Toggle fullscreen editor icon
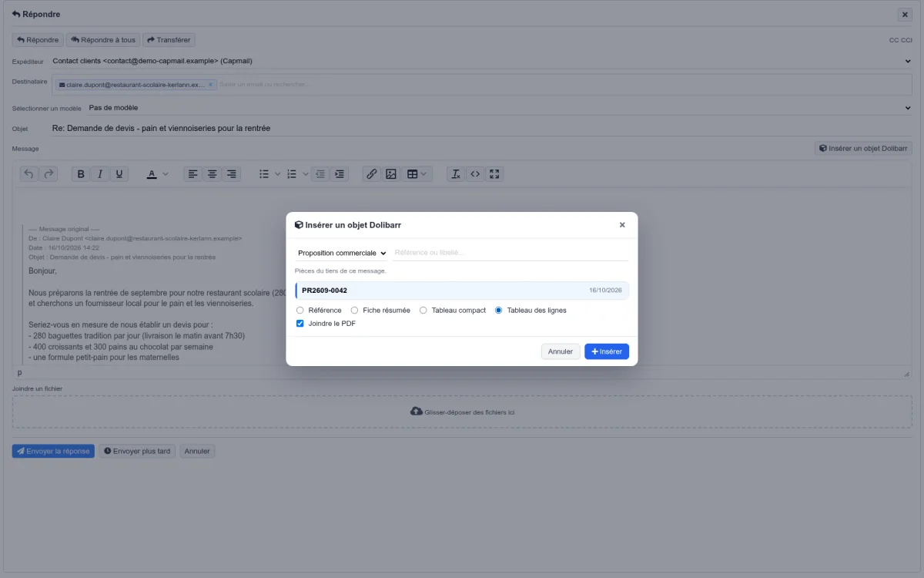Viewport: 924px width, 578px height. [x=495, y=174]
